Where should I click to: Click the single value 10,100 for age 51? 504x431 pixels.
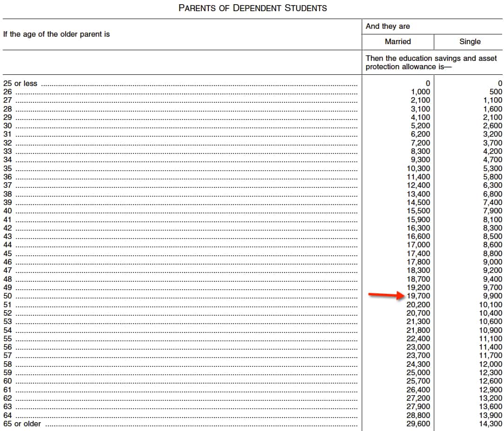[x=491, y=305]
